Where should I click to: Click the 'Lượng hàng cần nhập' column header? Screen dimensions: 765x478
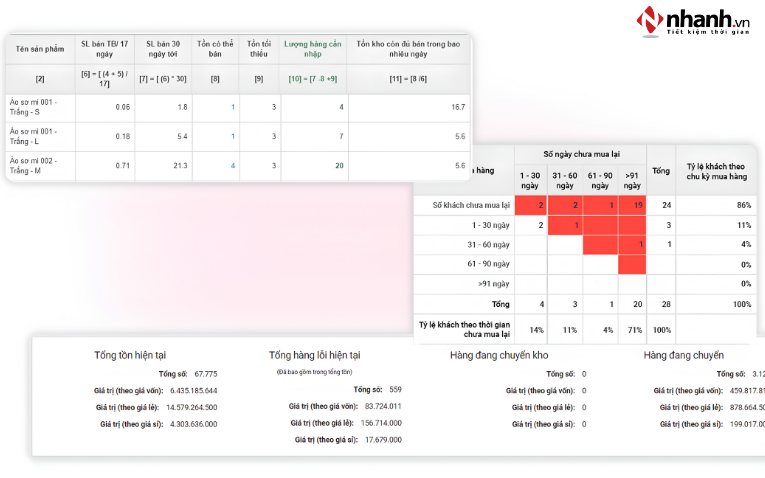point(313,49)
